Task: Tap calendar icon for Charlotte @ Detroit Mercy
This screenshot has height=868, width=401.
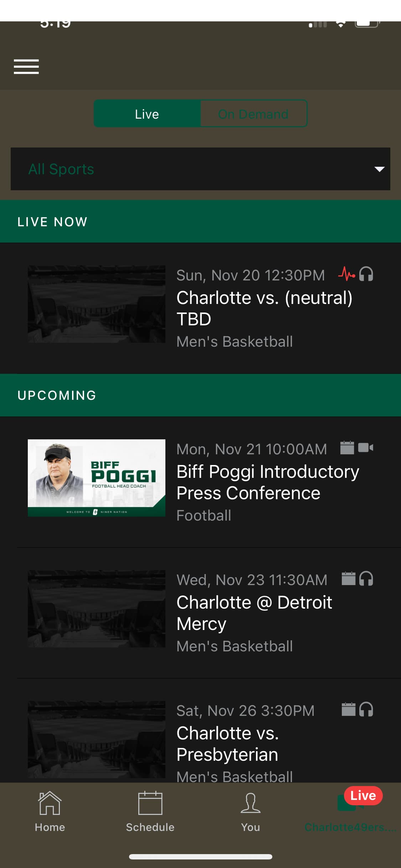Action: coord(348,578)
